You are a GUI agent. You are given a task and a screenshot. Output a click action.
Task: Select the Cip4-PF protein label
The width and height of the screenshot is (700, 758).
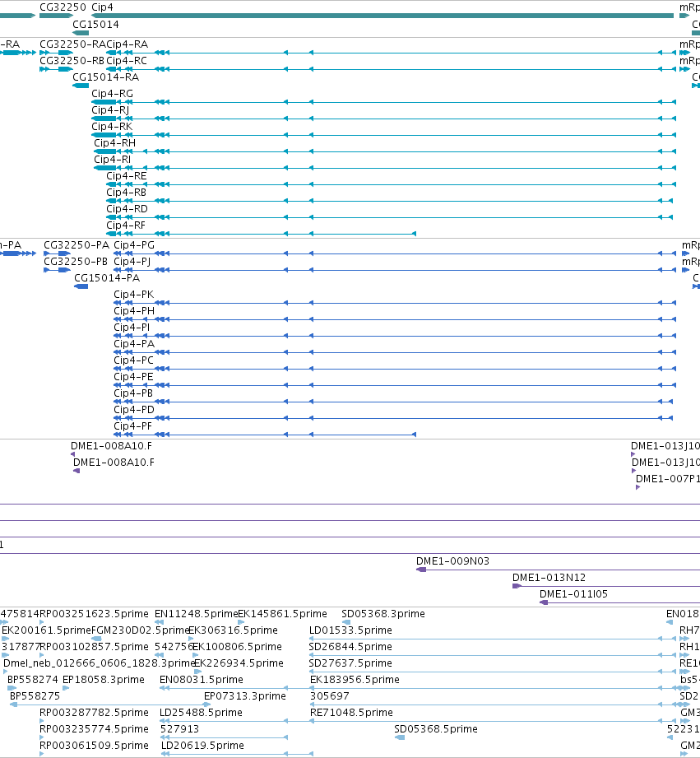(x=132, y=426)
